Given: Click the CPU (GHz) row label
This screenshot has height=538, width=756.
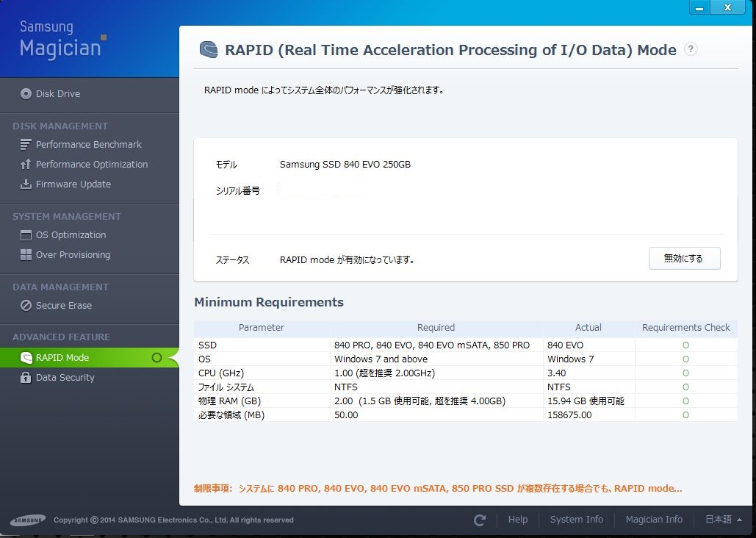Looking at the screenshot, I should click(221, 373).
